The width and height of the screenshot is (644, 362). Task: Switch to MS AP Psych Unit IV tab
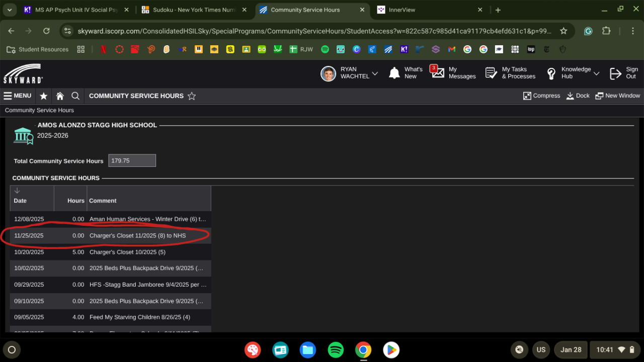click(75, 10)
